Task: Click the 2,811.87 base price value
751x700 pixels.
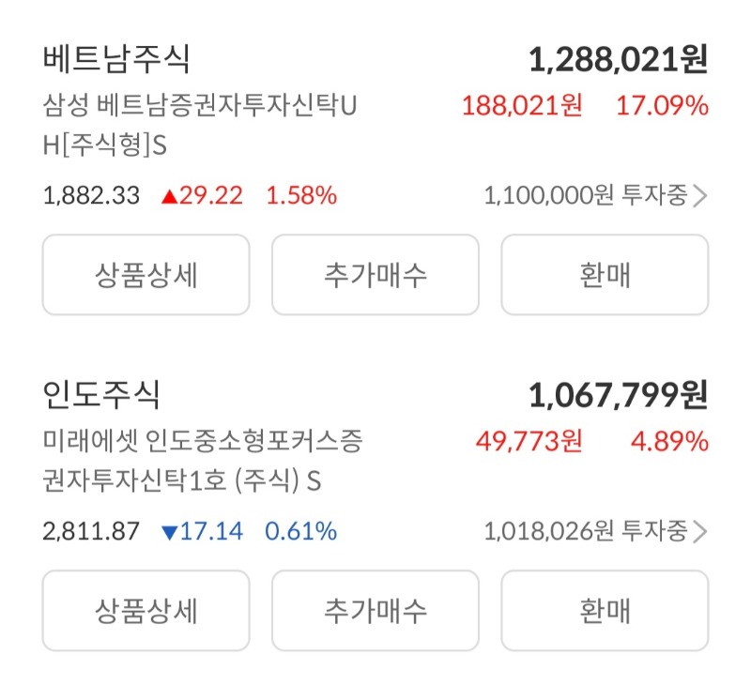Action: pyautogui.click(x=91, y=532)
